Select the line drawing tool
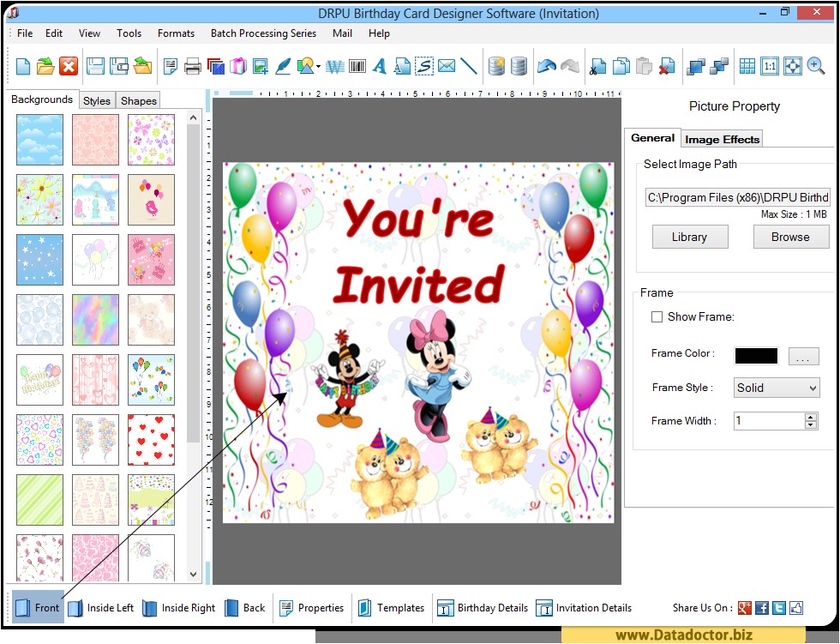Image resolution: width=840 pixels, height=644 pixels. [467, 65]
